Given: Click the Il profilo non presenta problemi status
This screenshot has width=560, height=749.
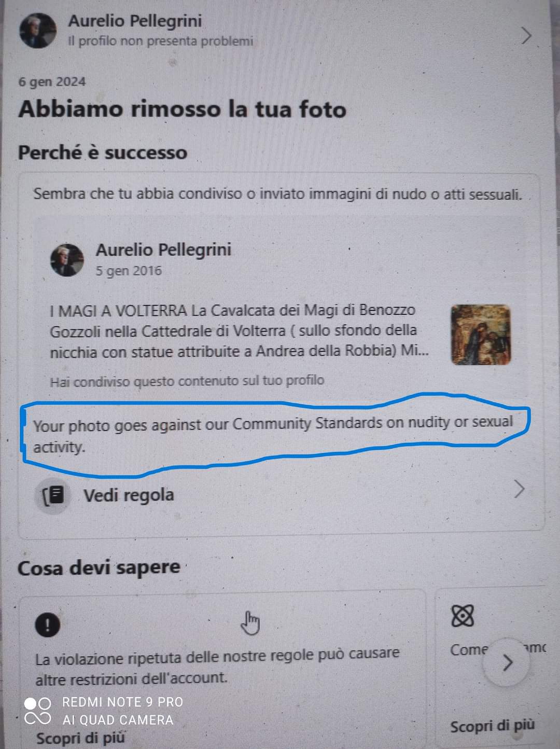Looking at the screenshot, I should coord(161,41).
